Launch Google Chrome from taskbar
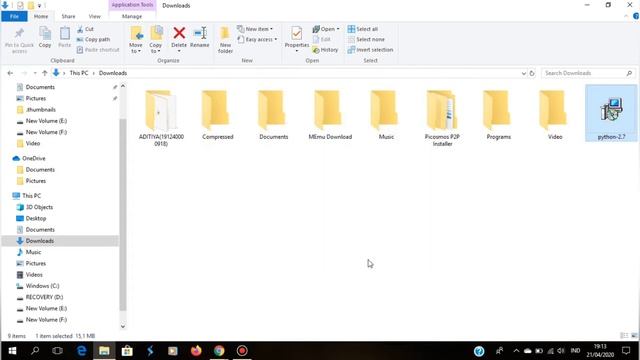 pyautogui.click(x=219, y=351)
